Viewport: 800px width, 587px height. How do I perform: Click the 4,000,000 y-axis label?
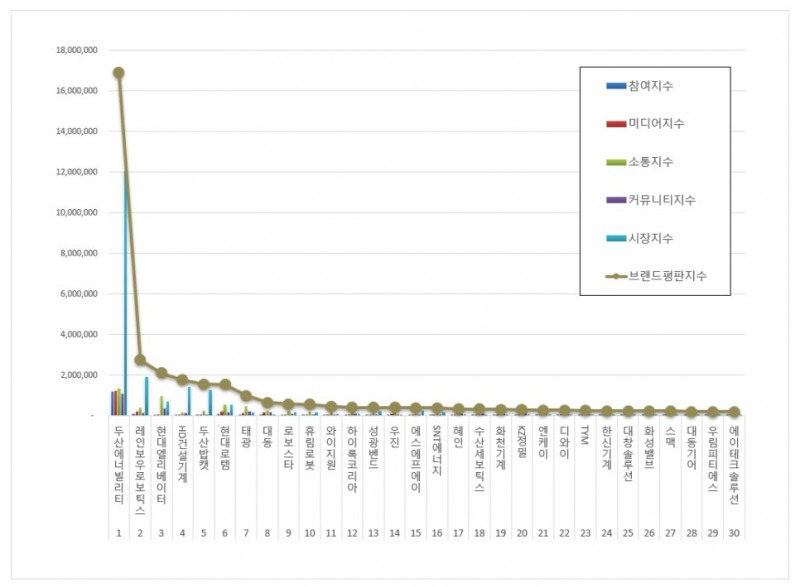79,335
